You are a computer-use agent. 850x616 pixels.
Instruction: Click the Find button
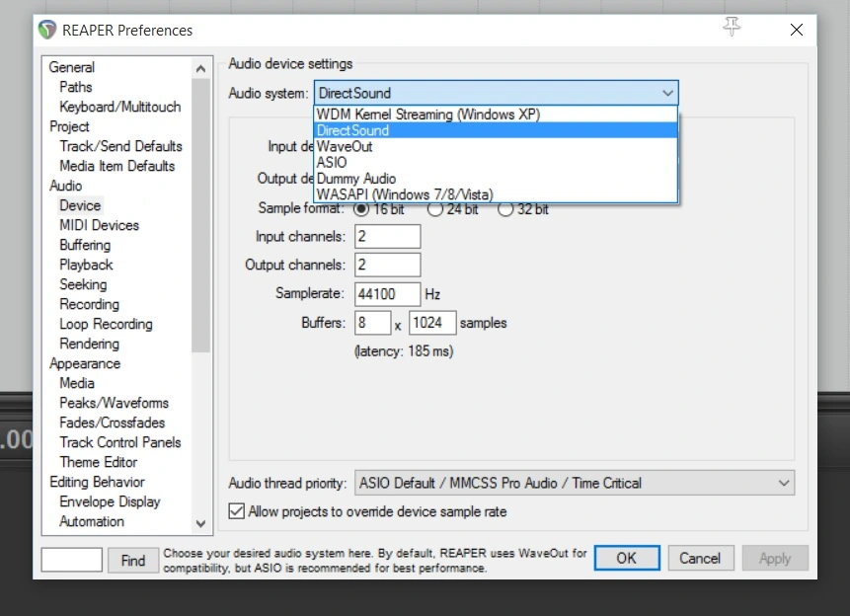coord(133,560)
